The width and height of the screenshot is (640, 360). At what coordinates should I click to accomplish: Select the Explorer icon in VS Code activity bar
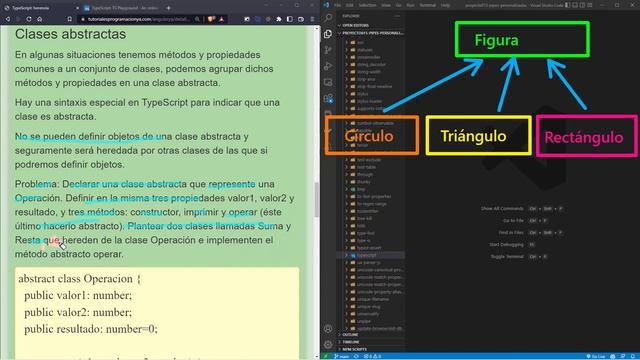[328, 34]
